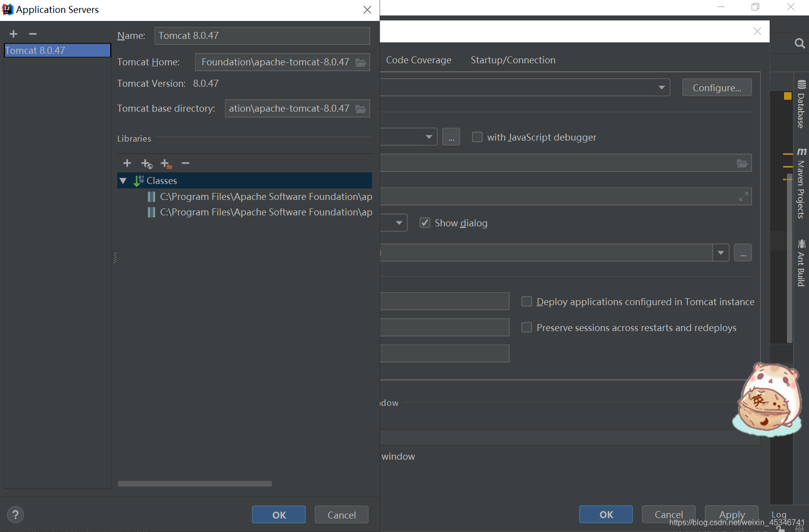Select Tomcat 8.0.47 in server list
The width and height of the screenshot is (809, 532).
pos(57,50)
